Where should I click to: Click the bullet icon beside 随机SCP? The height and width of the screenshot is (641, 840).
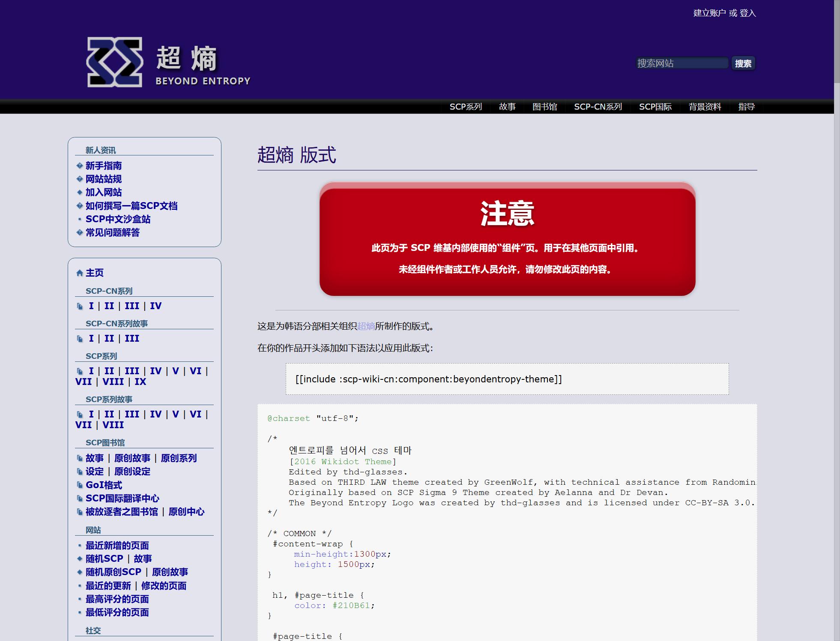[80, 559]
